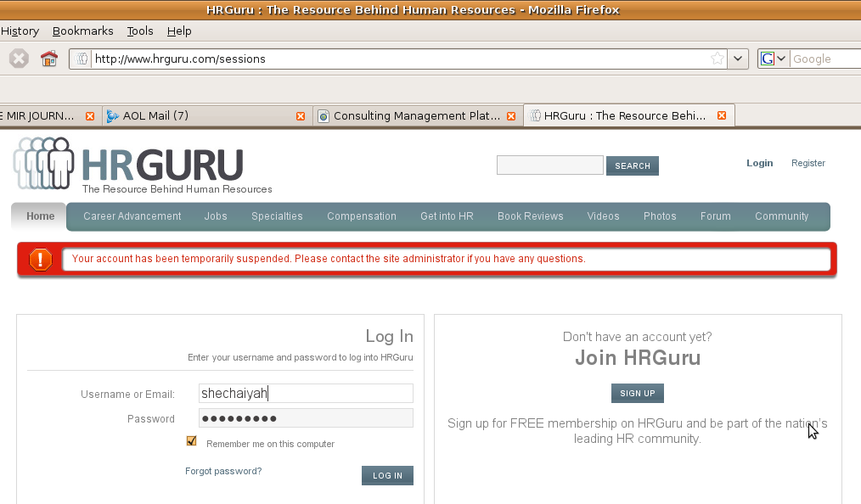Open the Specialties section
The image size is (861, 504).
277,216
